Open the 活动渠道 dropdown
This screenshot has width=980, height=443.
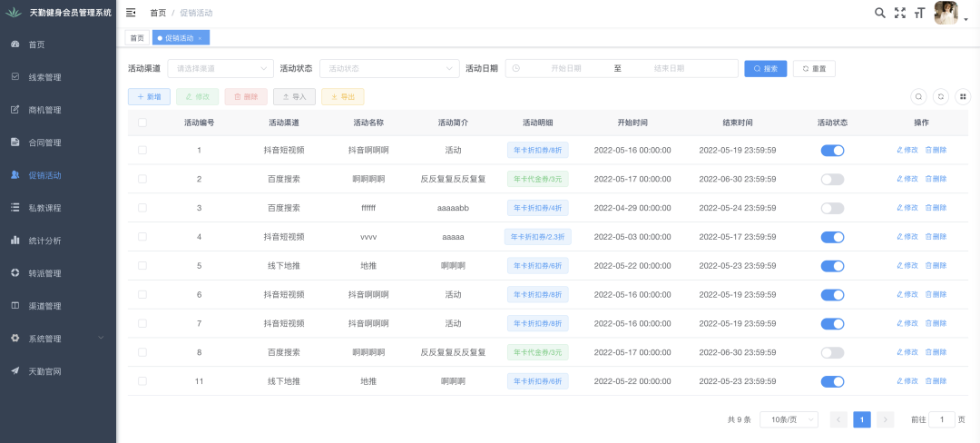(220, 68)
